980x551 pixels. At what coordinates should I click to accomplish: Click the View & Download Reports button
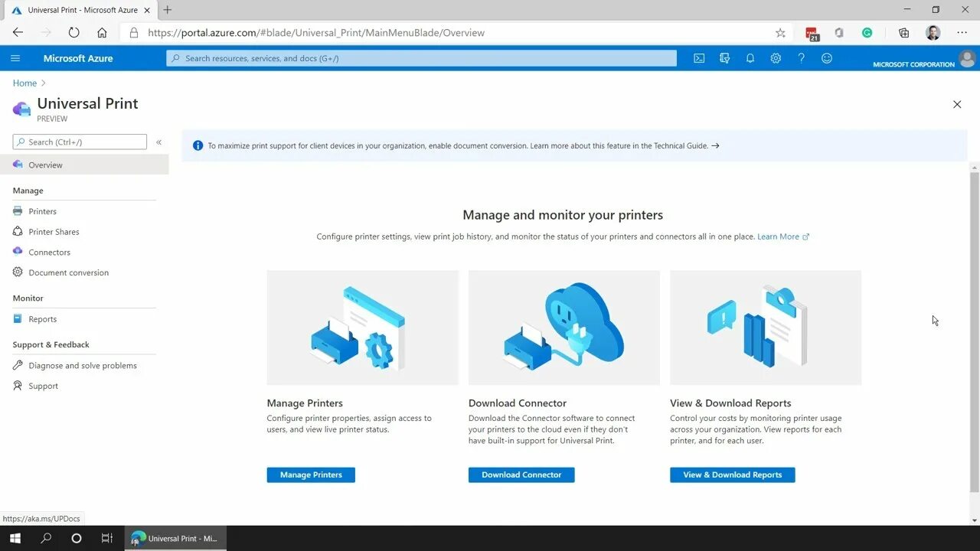[733, 474]
